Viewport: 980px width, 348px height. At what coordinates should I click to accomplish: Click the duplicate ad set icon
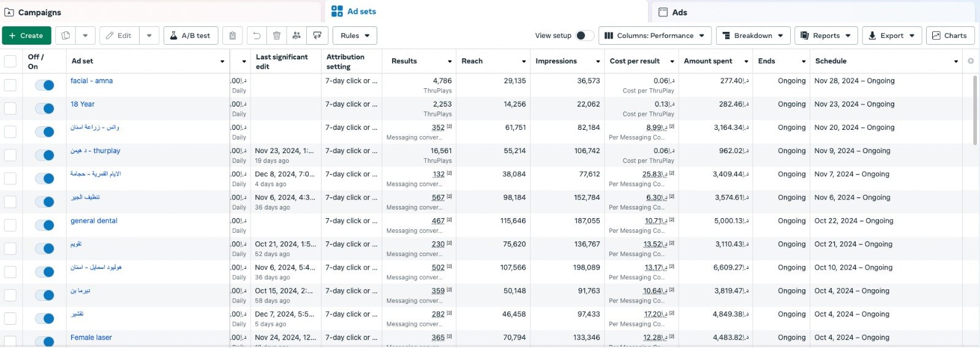coord(66,36)
